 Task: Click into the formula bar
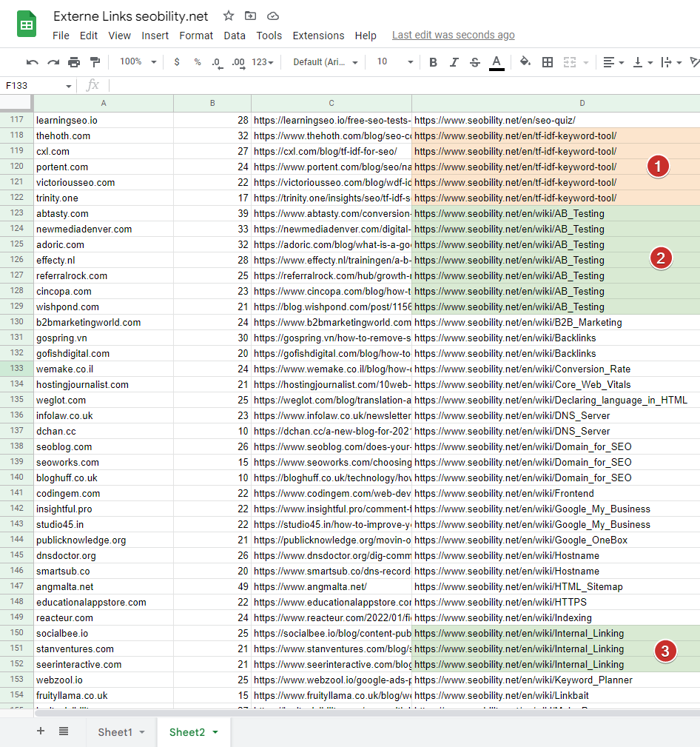(x=404, y=86)
